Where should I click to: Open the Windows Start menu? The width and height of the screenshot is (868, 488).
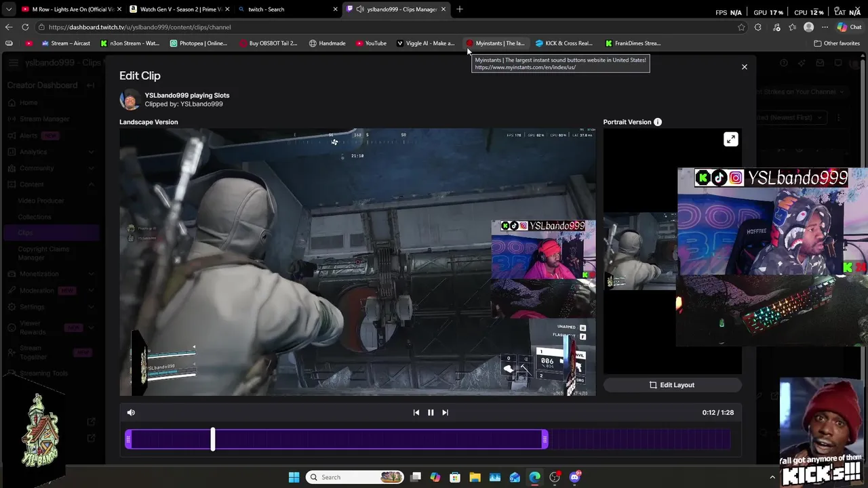point(294,477)
